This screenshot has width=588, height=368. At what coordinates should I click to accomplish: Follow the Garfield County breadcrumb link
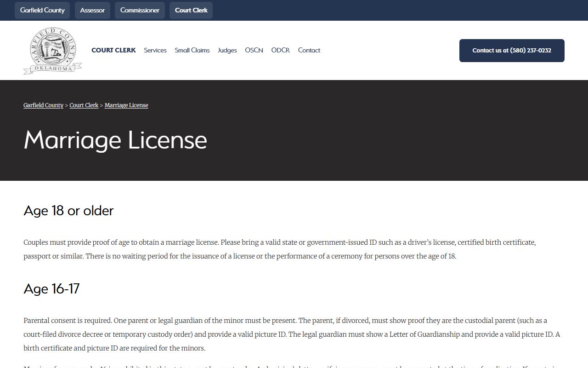43,105
